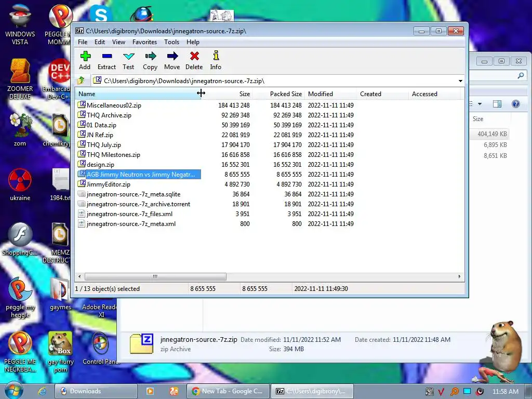Open the ShoppingC... Flash desktop icon
Screen dimensions: 532x399
[20, 239]
